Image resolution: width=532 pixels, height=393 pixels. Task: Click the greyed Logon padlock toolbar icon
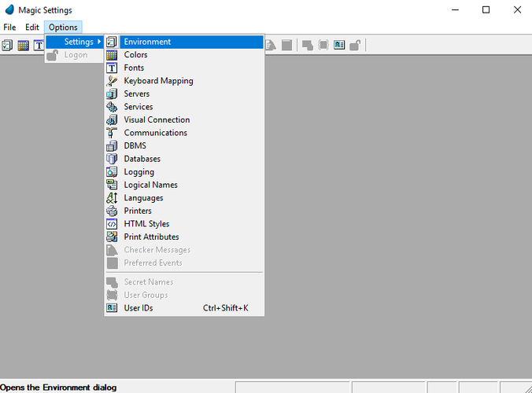[355, 45]
